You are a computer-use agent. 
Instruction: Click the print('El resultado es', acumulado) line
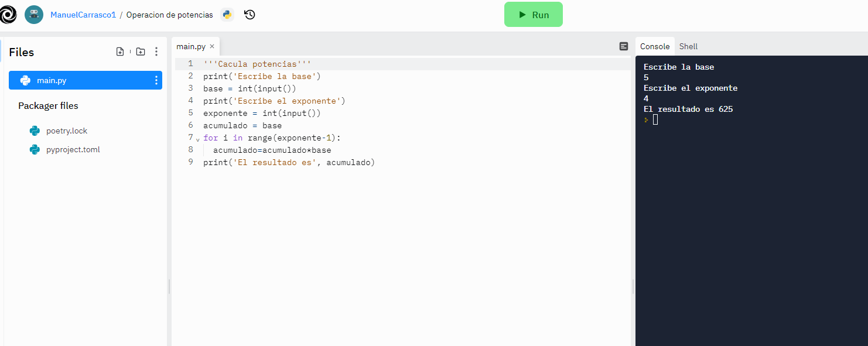coord(289,162)
